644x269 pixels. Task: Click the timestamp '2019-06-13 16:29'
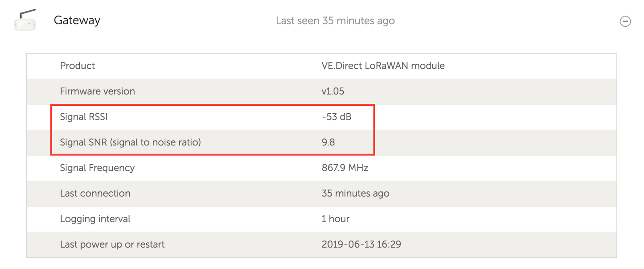361,244
